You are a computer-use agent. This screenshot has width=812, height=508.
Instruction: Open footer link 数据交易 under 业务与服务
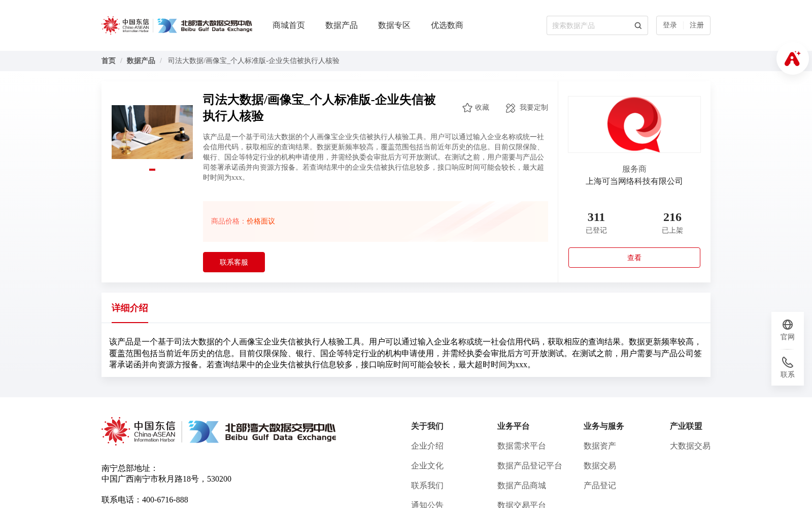click(600, 466)
